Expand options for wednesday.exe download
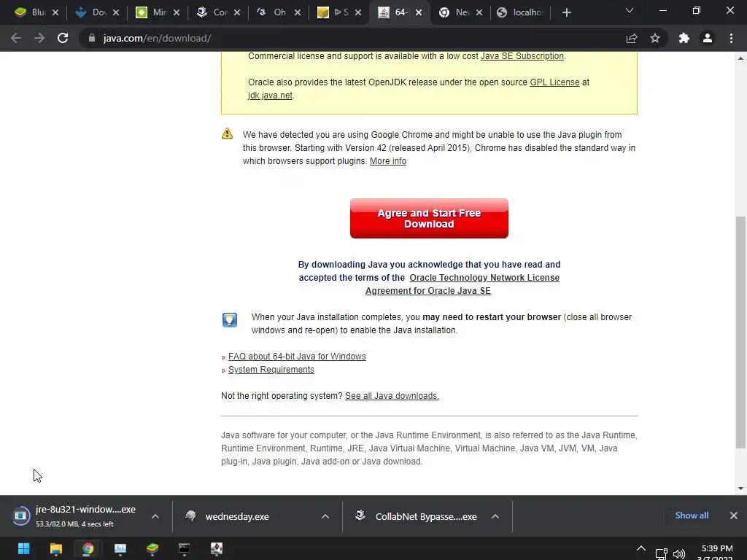Screen dimensions: 747x560 (325, 516)
